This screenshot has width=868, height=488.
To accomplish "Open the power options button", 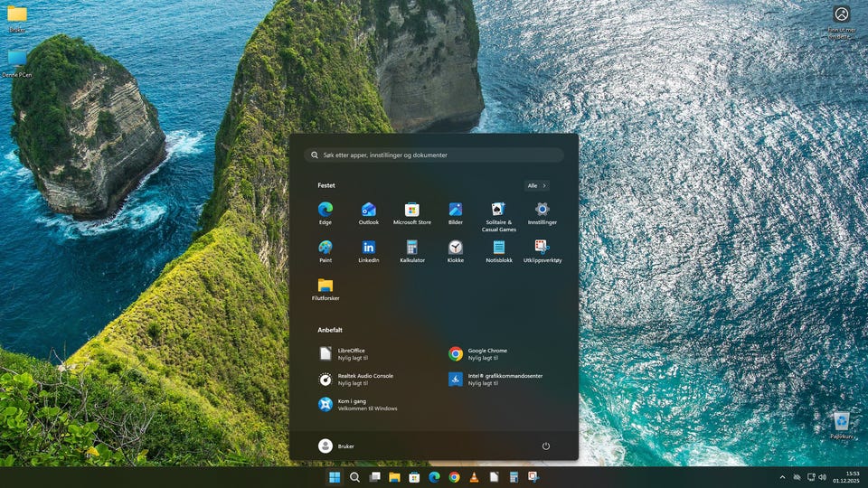I will [546, 446].
